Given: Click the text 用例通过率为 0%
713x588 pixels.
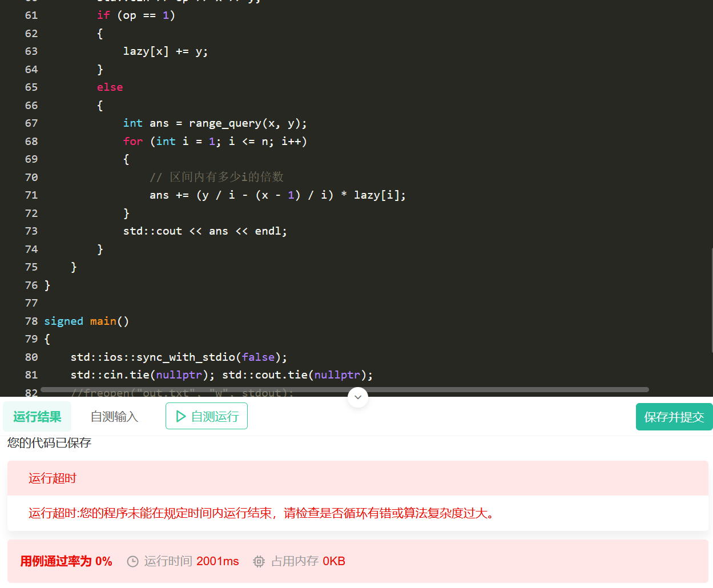Looking at the screenshot, I should tap(66, 562).
